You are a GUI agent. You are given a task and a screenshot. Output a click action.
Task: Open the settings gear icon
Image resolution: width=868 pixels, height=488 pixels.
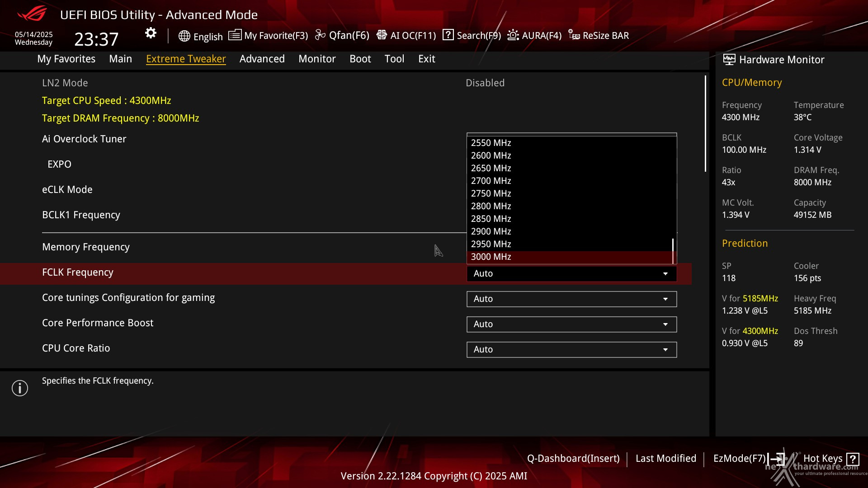point(151,33)
